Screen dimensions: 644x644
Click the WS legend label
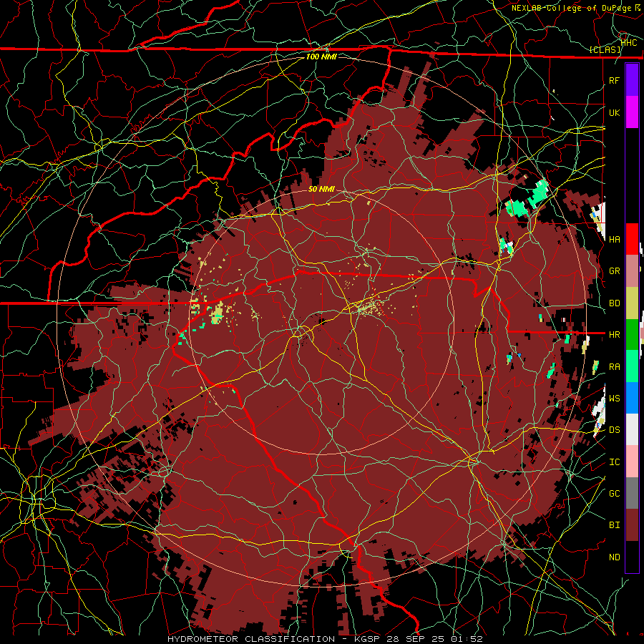point(614,399)
